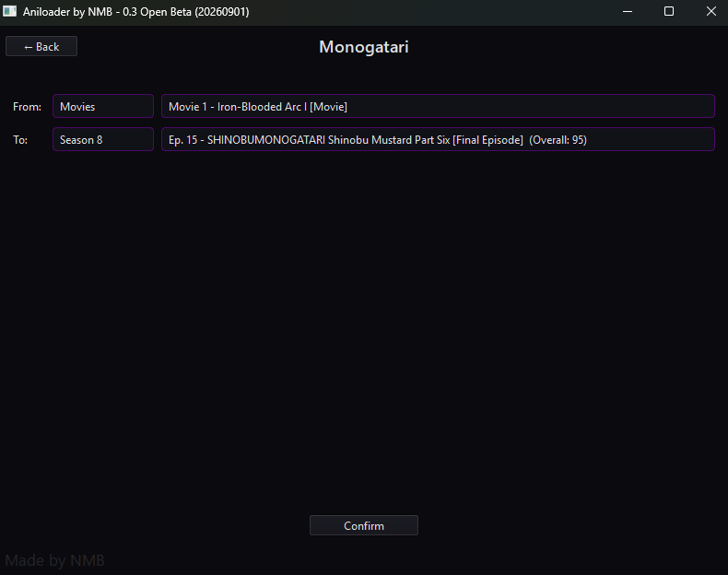Image resolution: width=728 pixels, height=575 pixels.
Task: Expand To episode dropdown showing Ep. 15
Action: point(438,139)
